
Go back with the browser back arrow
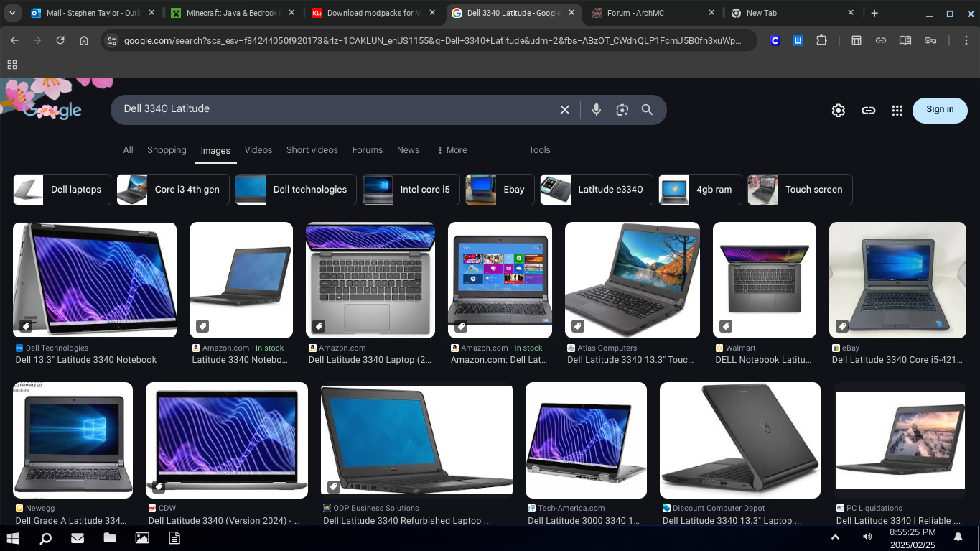(14, 41)
